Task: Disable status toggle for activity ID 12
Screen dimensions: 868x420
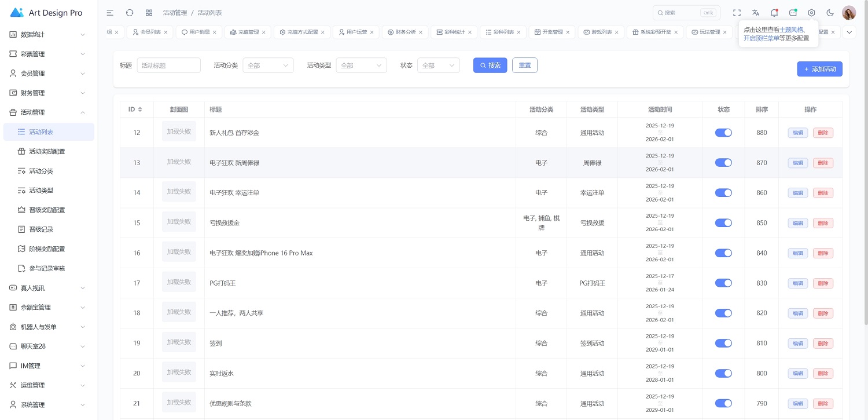Action: coord(723,133)
